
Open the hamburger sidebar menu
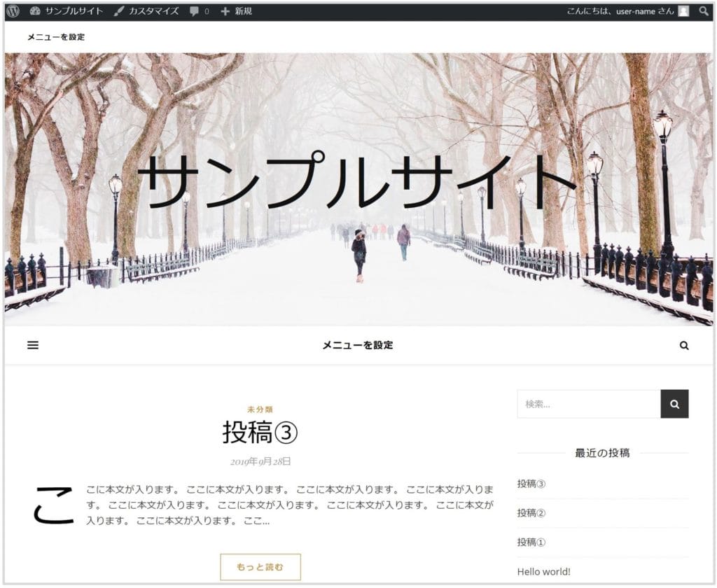(33, 345)
